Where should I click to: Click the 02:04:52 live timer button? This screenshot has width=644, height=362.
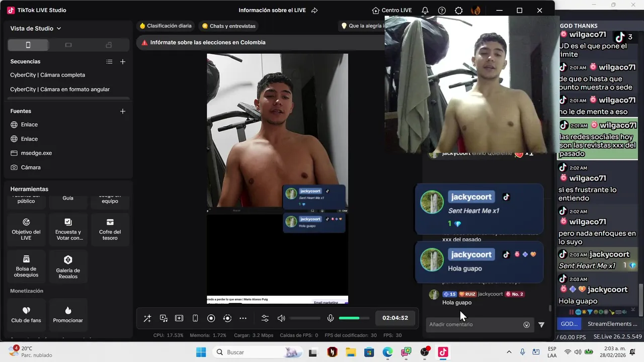pos(395,318)
